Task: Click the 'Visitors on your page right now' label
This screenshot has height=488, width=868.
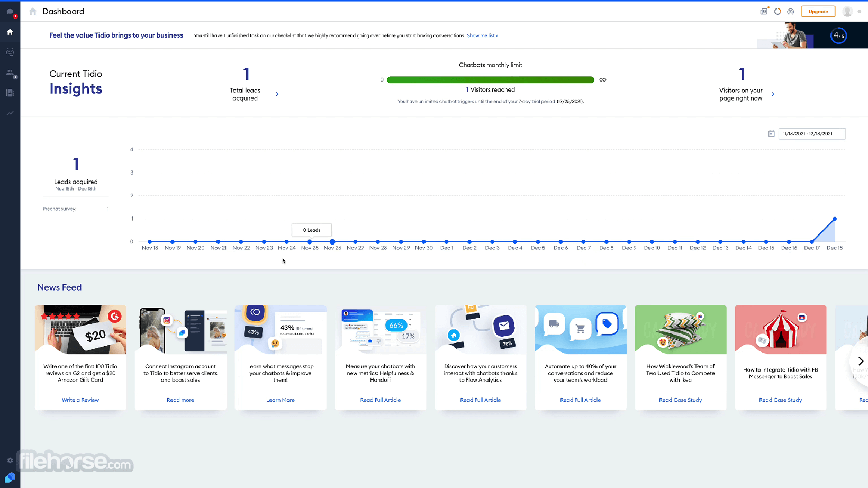Action: point(741,94)
